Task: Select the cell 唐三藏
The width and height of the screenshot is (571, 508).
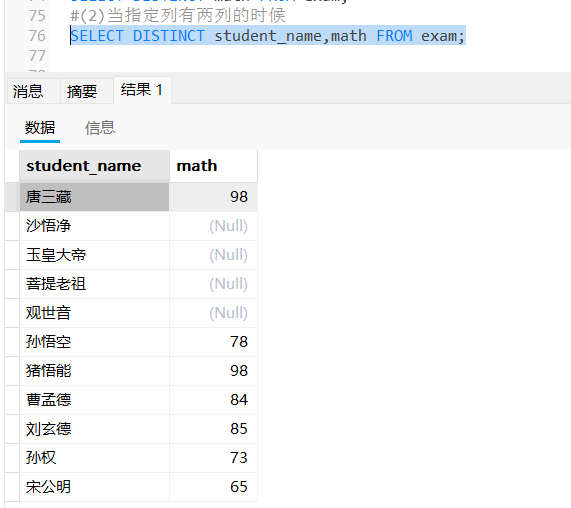Action: (x=94, y=197)
